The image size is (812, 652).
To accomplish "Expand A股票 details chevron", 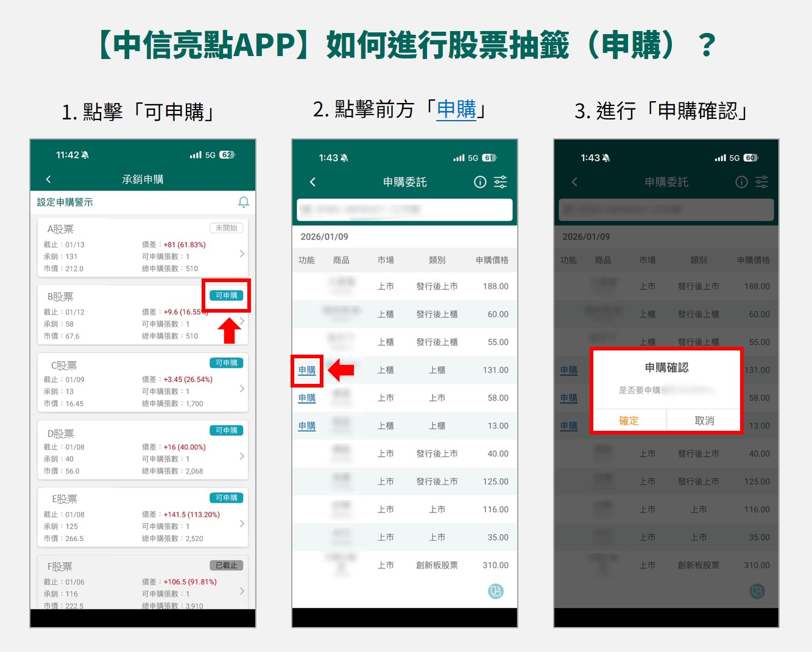I will 242,253.
